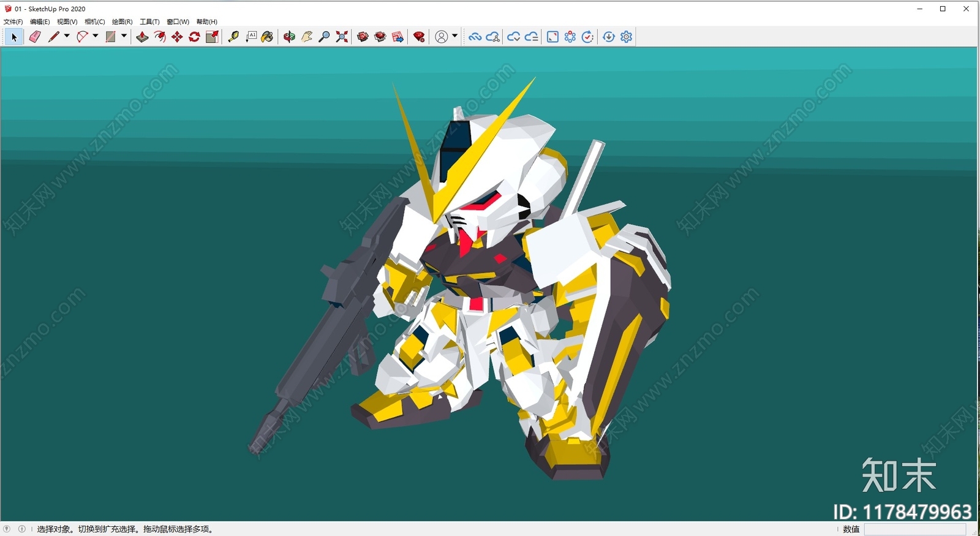Choose the Offset tool
Viewport: 980px width, 536px height.
pyautogui.click(x=160, y=37)
